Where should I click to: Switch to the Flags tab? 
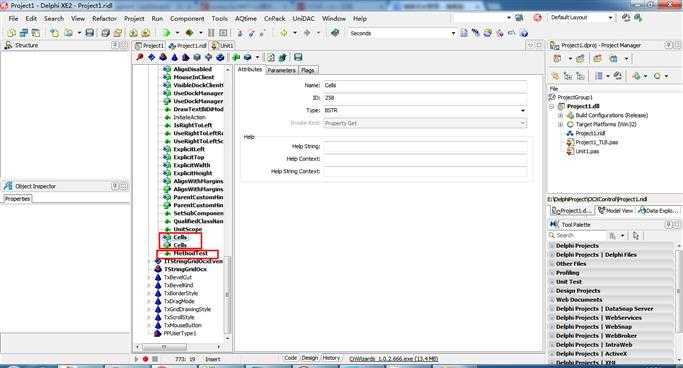[308, 70]
